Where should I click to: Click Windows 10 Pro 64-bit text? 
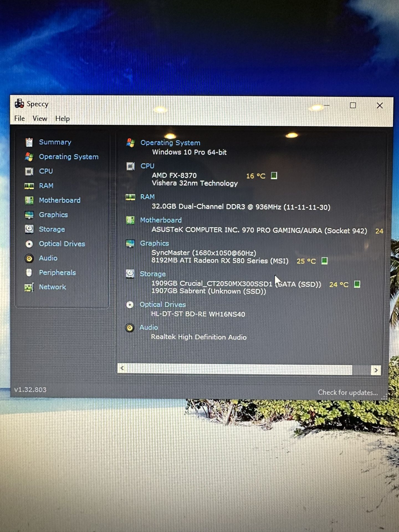tap(190, 152)
